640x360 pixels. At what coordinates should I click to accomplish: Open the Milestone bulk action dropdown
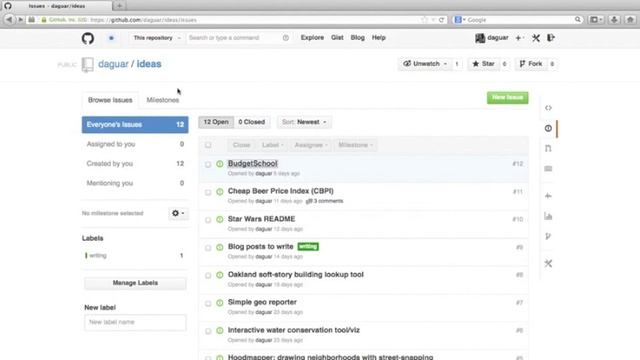pyautogui.click(x=356, y=145)
